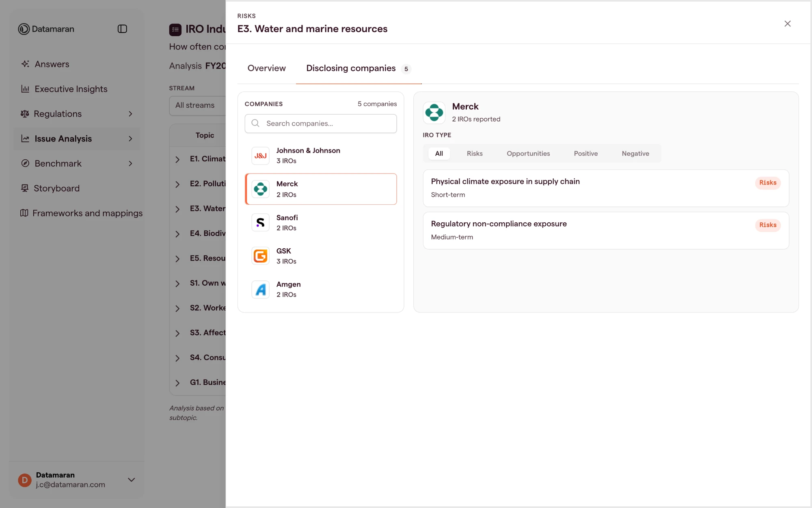Expand the G1 Business topic row
The height and width of the screenshot is (508, 812).
177,383
